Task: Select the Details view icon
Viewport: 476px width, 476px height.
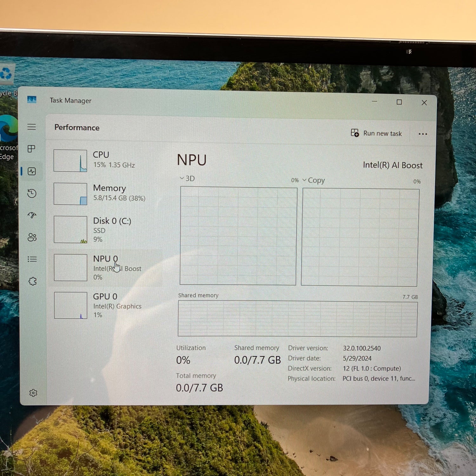Action: point(32,259)
